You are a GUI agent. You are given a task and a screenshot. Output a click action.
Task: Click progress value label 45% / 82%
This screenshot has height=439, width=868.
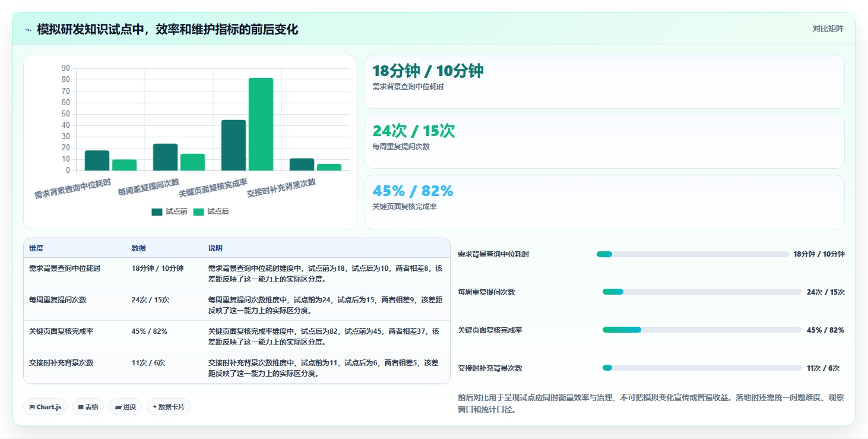pyautogui.click(x=825, y=330)
